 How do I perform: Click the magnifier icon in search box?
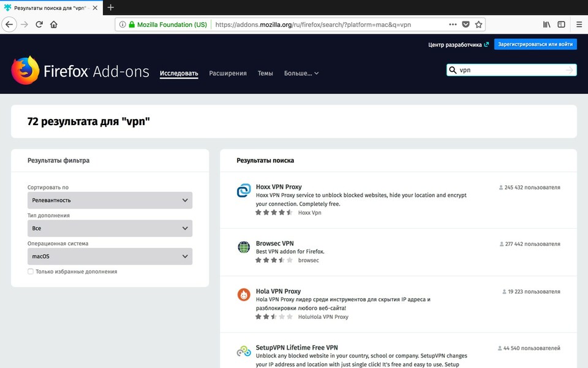(x=453, y=70)
